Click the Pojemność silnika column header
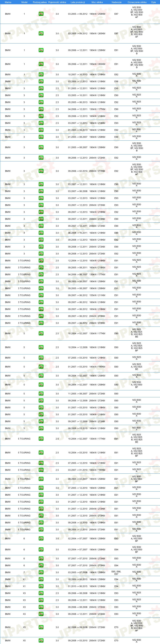The image size is (160, 644). pos(57,2)
